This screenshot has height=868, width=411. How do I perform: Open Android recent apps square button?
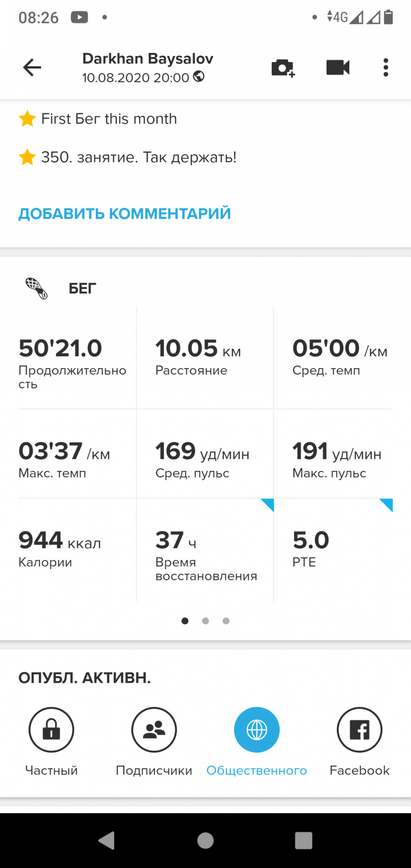point(303,840)
